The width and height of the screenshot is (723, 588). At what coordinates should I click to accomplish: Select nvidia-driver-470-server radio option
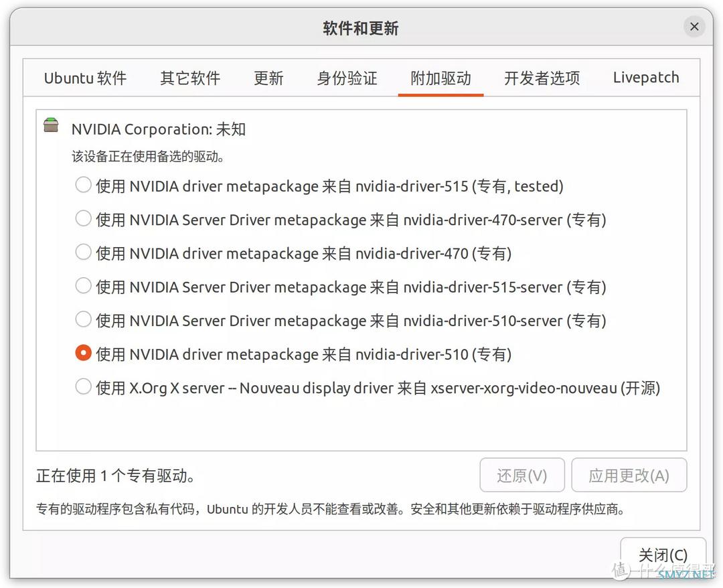(83, 219)
